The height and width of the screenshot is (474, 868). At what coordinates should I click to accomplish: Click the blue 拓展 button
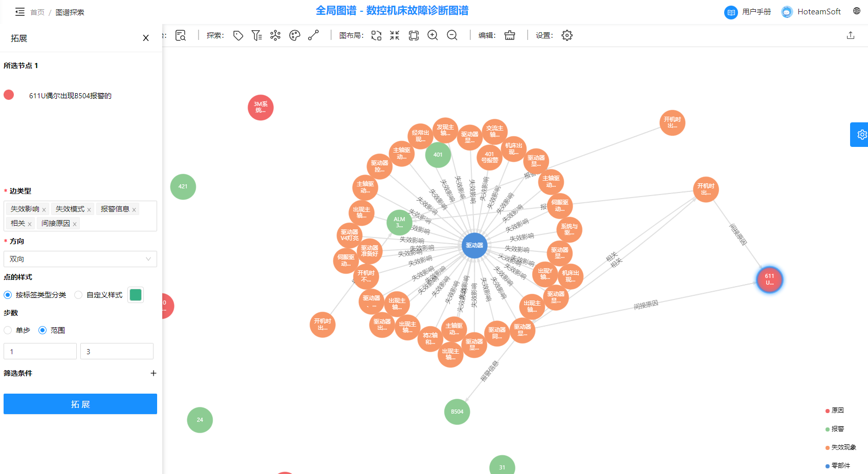[80, 404]
